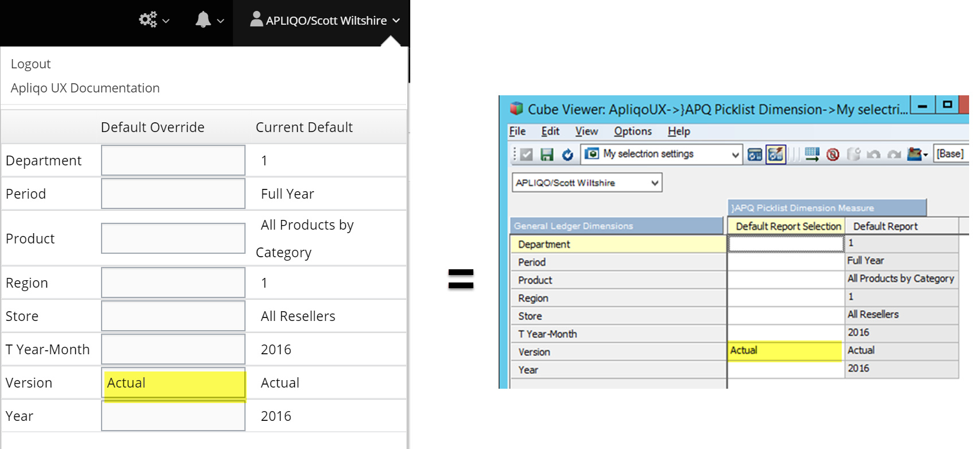Click the Department Default Report Selection cell
The height and width of the screenshot is (449, 980).
(785, 244)
